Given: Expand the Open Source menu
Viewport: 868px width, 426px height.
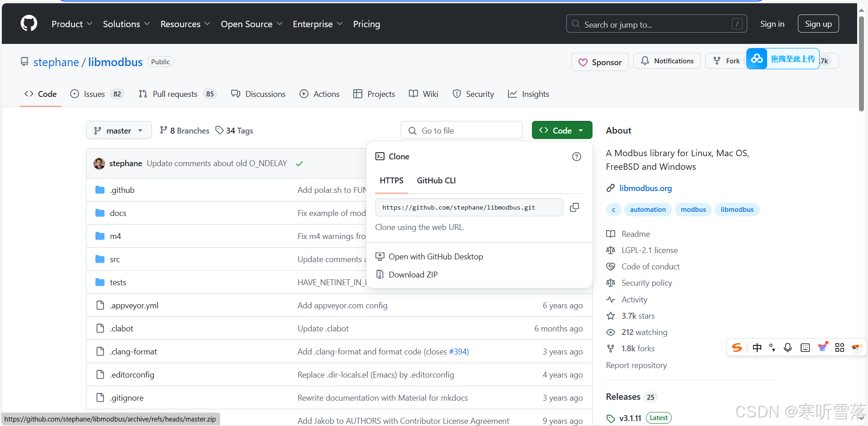Looking at the screenshot, I should 251,24.
